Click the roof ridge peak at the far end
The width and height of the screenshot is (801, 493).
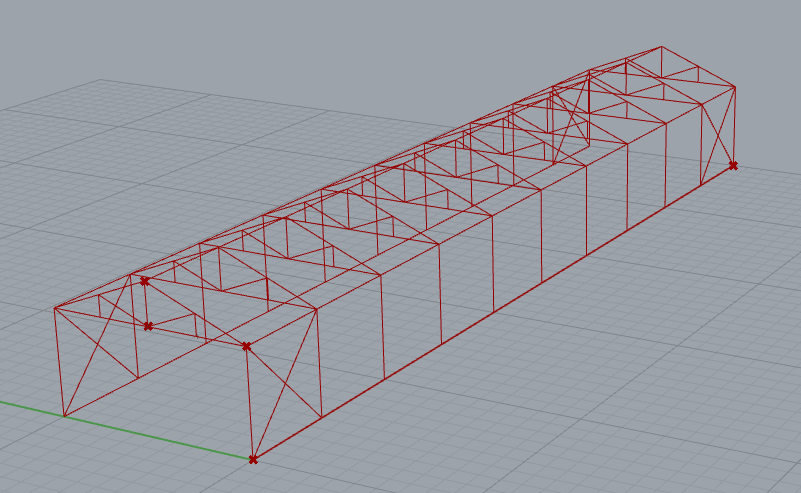pos(661,46)
